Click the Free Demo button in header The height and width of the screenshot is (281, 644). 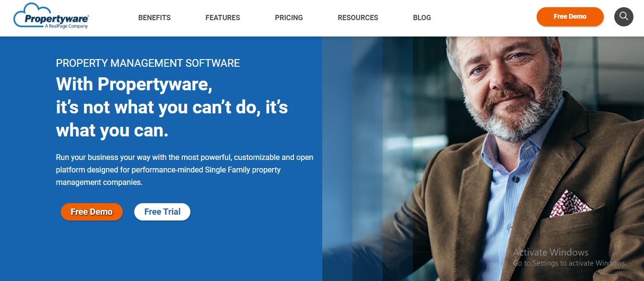point(570,17)
